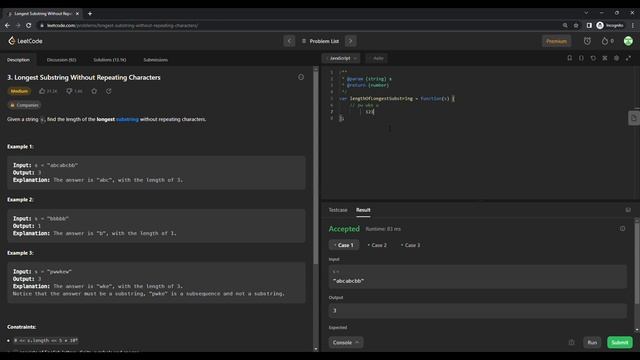Open the LeetCode home logo
Viewport: 640px width, 360px height.
pyautogui.click(x=25, y=41)
